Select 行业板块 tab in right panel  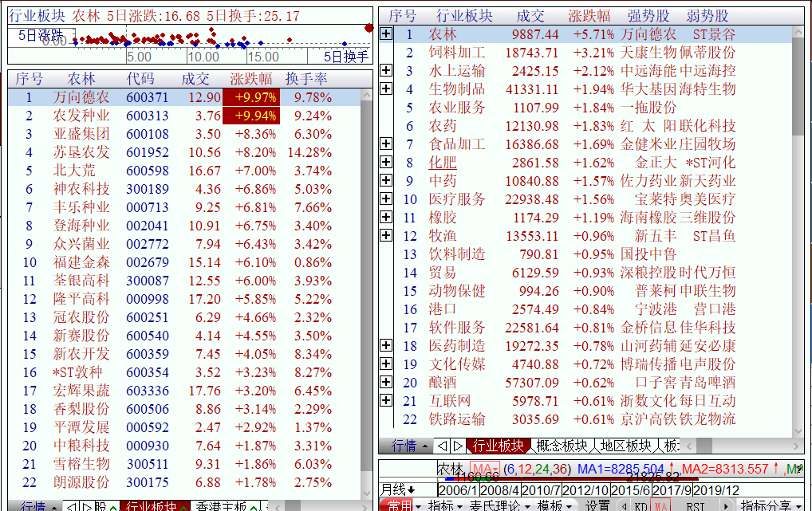(x=499, y=446)
